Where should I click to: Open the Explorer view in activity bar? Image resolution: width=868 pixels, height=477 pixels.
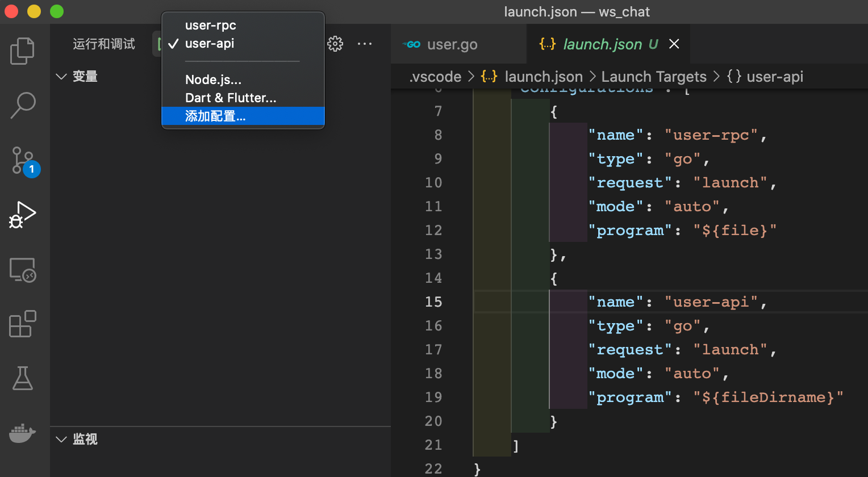23,51
